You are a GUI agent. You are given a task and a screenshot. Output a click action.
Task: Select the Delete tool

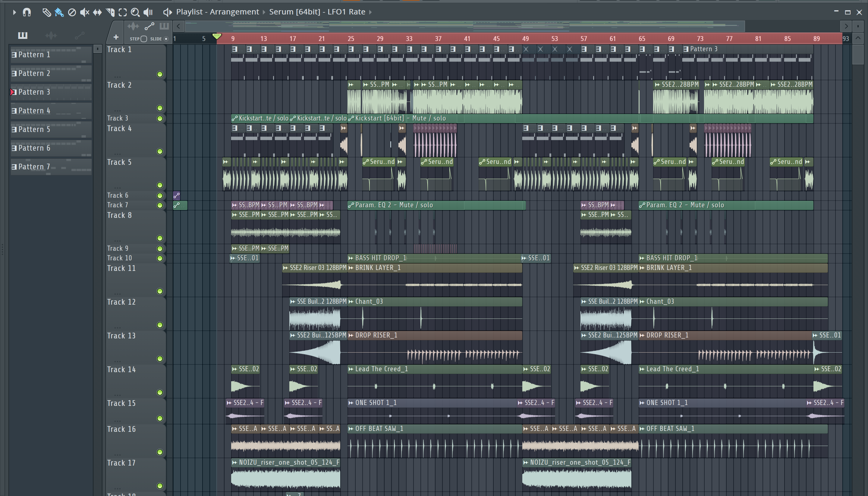coord(72,12)
